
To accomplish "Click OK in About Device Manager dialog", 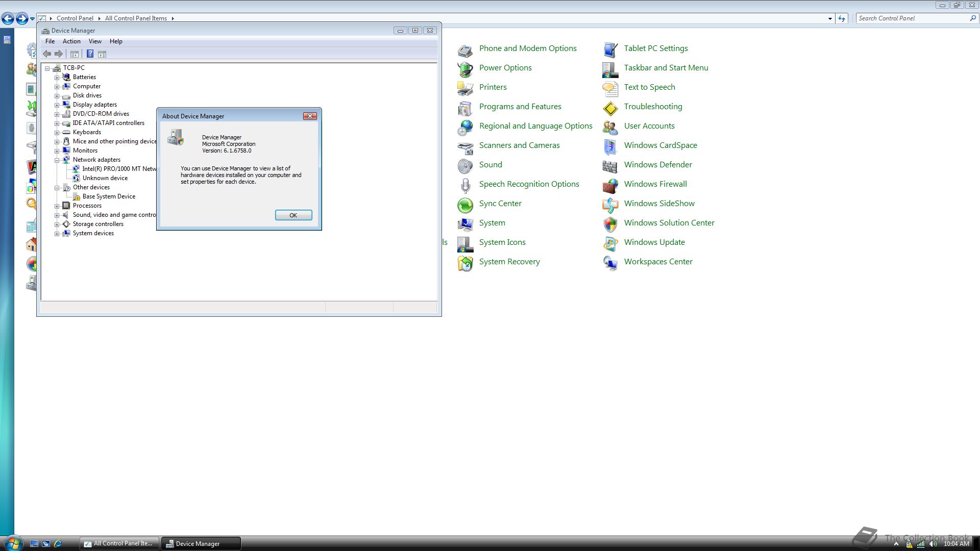I will point(293,215).
